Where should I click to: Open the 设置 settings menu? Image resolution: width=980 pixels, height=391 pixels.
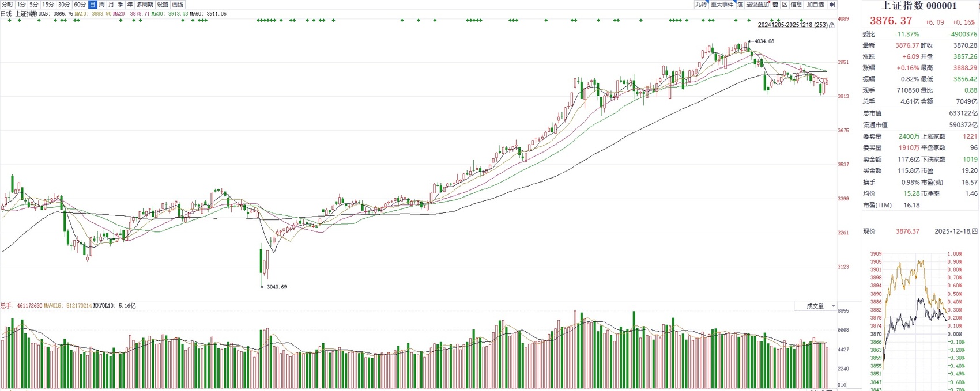[163, 5]
